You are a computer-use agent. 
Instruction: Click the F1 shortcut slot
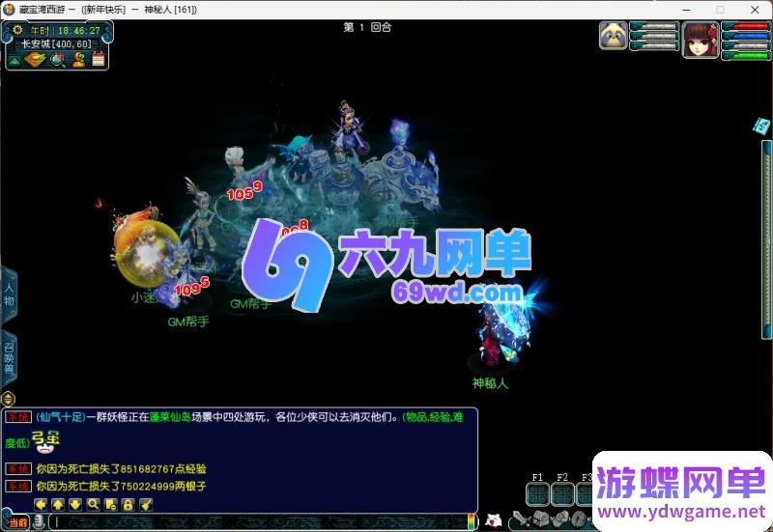pyautogui.click(x=537, y=494)
